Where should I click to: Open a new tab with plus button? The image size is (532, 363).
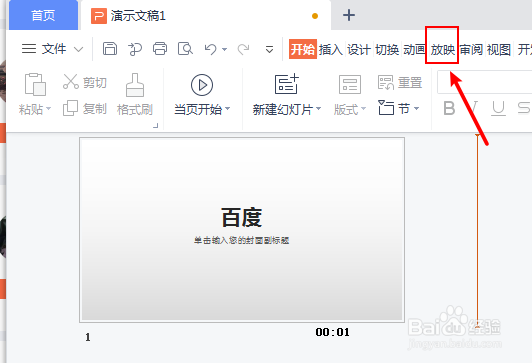[x=349, y=15]
